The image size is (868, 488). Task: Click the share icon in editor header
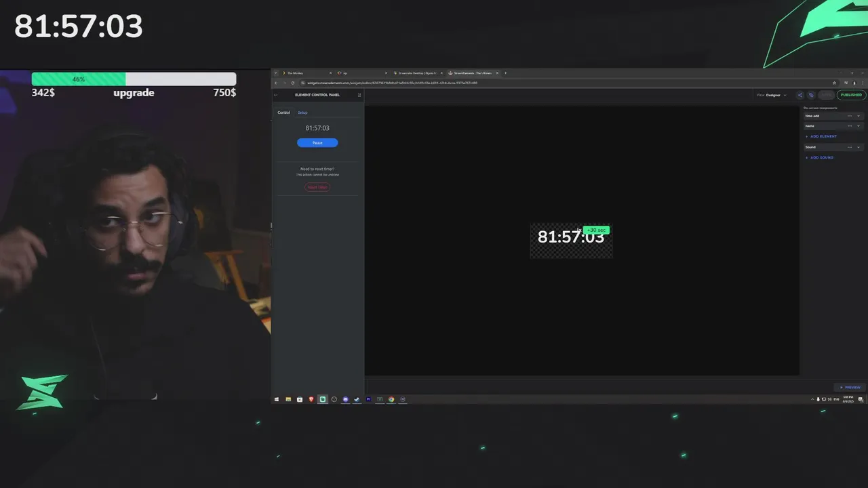[800, 95]
